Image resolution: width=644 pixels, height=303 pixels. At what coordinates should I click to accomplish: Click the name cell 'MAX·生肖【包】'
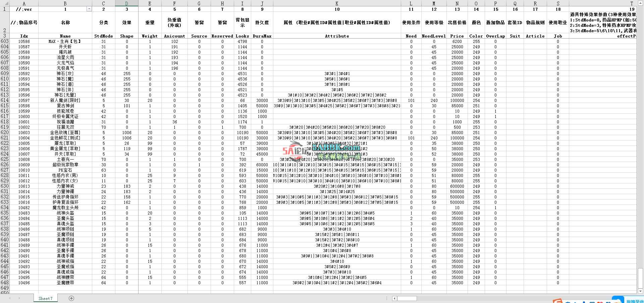65,41
